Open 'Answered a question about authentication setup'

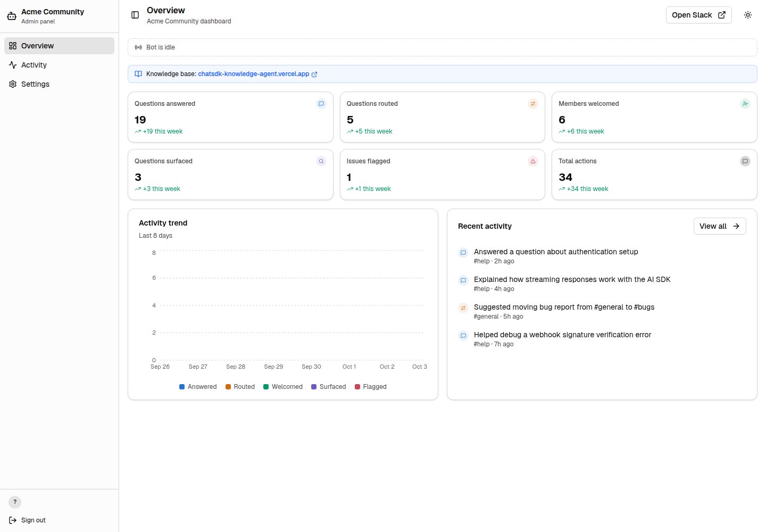[556, 252]
